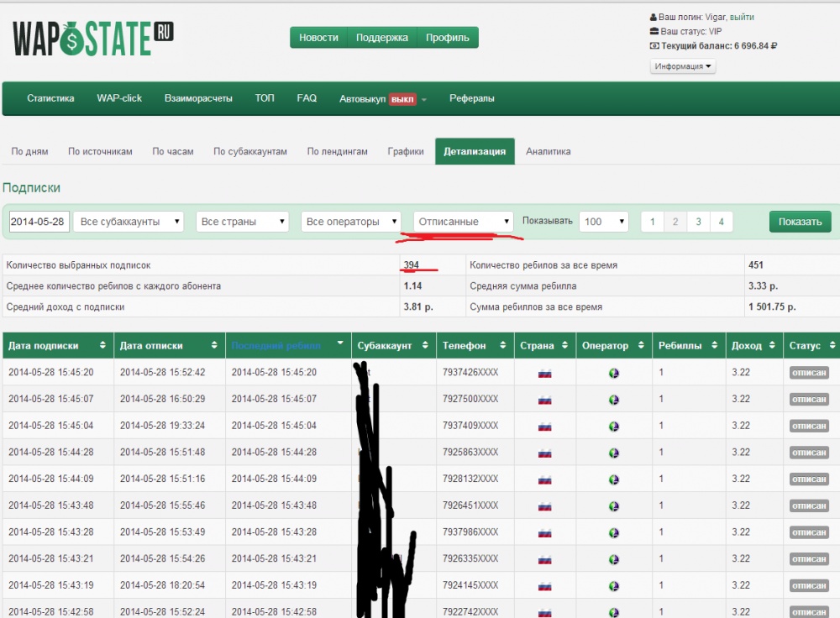
Task: Toggle the Автовыкуп выкл switch
Action: coord(402,99)
